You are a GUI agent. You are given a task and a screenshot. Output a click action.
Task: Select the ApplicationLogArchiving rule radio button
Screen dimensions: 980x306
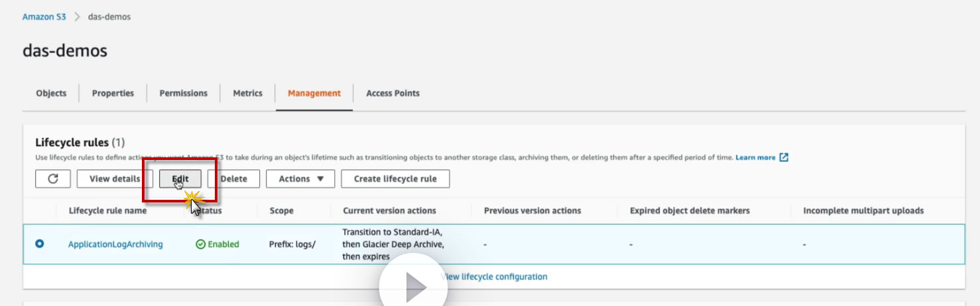[x=40, y=244]
